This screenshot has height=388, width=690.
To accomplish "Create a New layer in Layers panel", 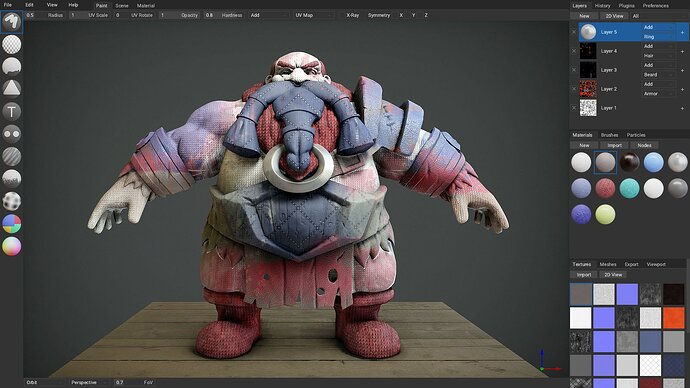I will coord(584,16).
